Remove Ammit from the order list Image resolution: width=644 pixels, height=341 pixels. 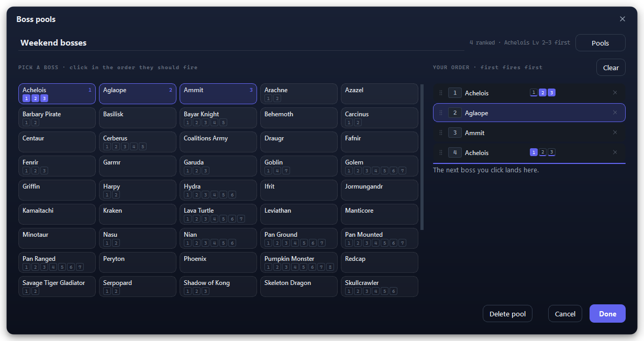coord(615,133)
